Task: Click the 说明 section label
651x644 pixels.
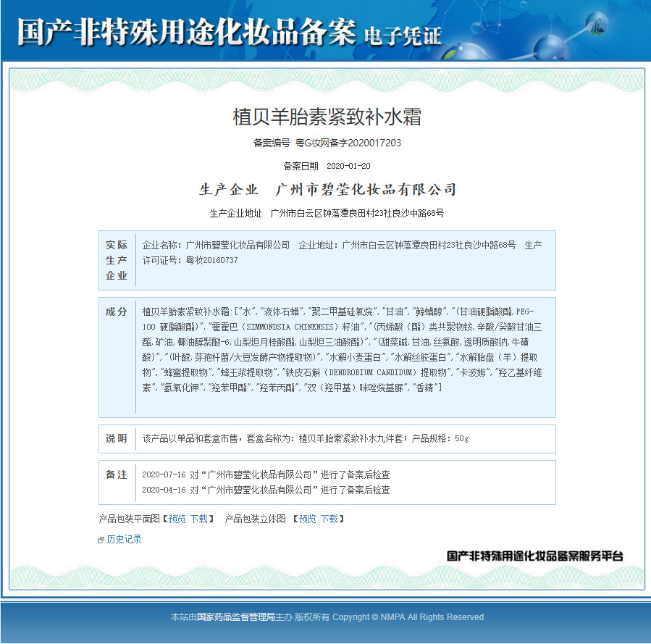Action: [x=117, y=438]
